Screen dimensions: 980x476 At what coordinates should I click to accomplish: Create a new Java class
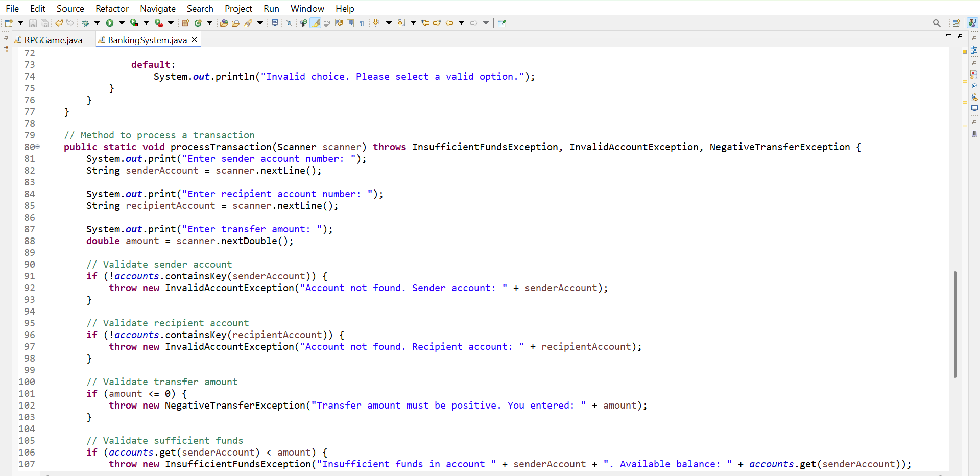198,23
